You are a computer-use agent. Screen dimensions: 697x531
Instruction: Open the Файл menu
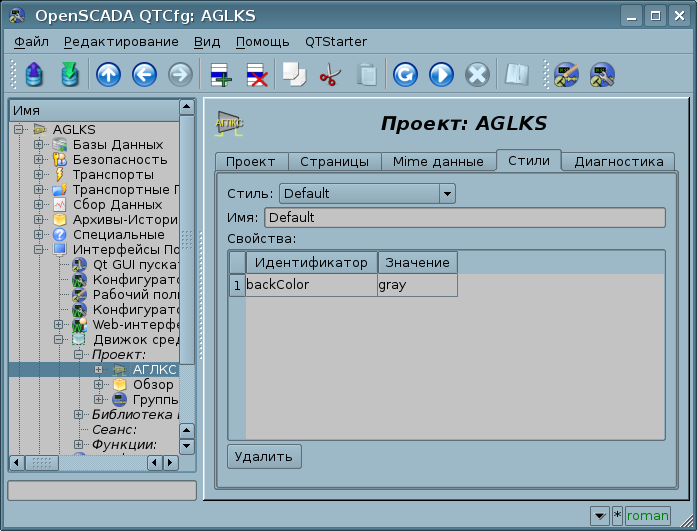tap(32, 42)
